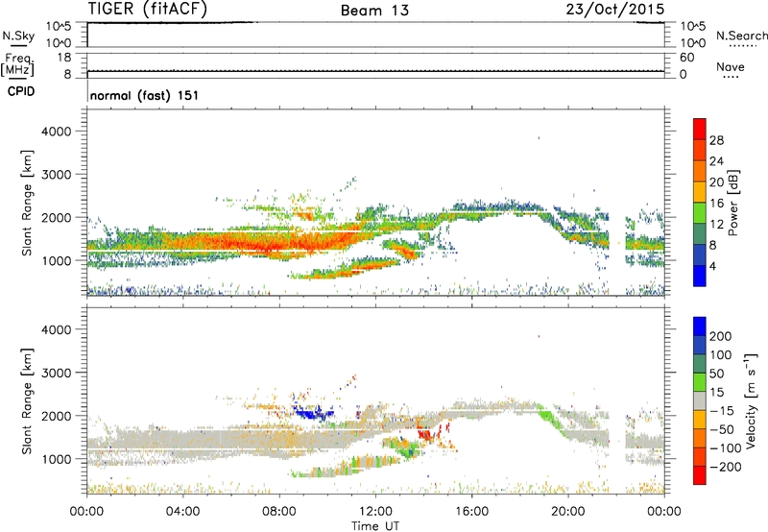Click the 60 tick on the Nave axis
The image size is (768, 532).
pos(686,58)
